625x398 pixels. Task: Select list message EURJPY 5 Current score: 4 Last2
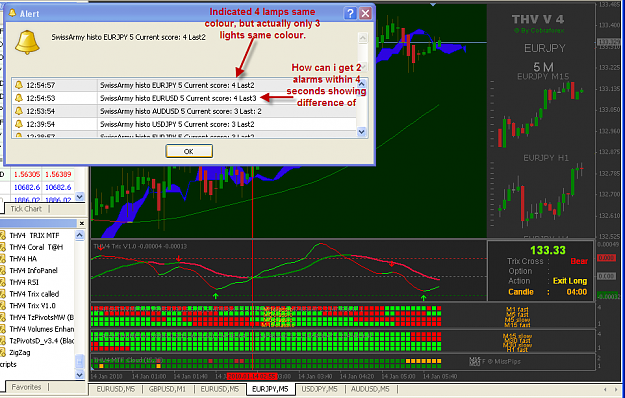tap(177, 85)
